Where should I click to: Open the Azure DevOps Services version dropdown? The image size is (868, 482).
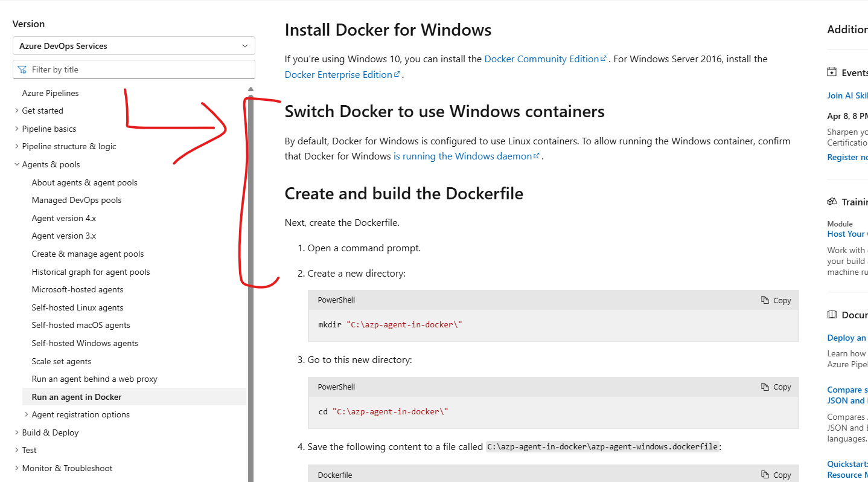pos(134,46)
